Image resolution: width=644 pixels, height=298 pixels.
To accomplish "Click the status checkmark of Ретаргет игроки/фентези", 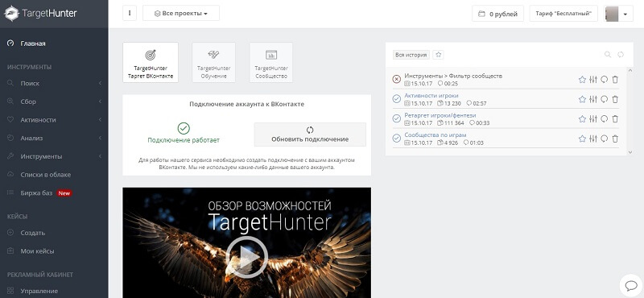I will (396, 118).
